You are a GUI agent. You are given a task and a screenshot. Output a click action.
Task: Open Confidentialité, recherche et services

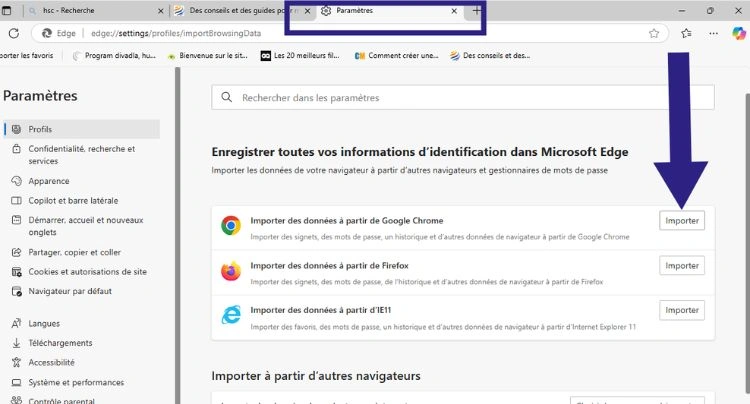tap(82, 155)
